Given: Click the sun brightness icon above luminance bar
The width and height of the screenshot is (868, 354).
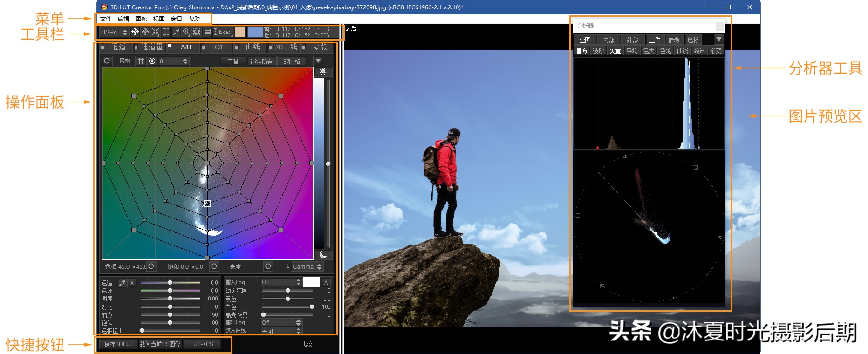Looking at the screenshot, I should (323, 71).
